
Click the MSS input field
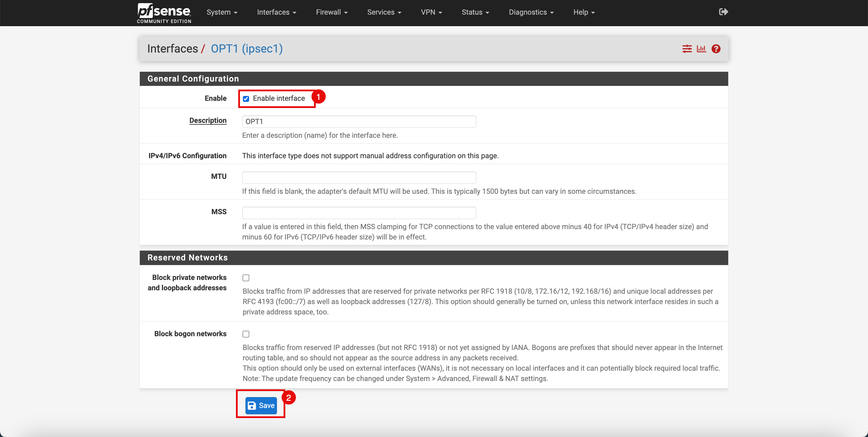click(359, 212)
